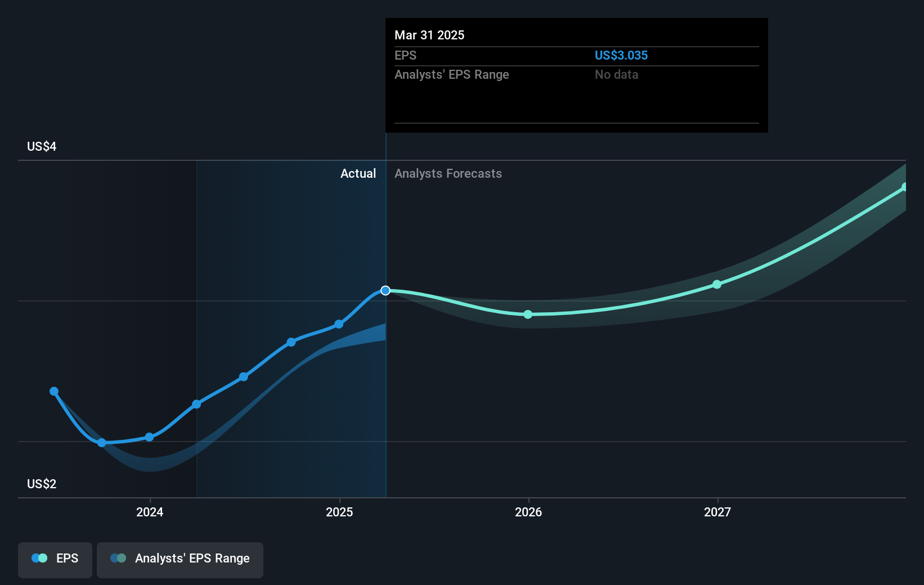Click the Mar 31 2025 tooltip date
The width and height of the screenshot is (924, 585).
click(x=429, y=35)
